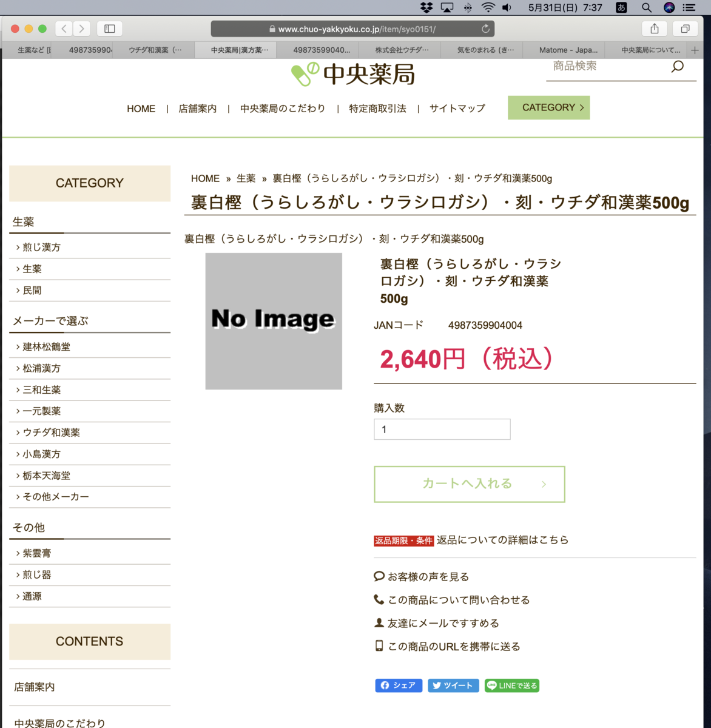Viewport: 711px width, 728px height.
Task: Click この商品について問い合わせる phone link
Action: tap(452, 599)
